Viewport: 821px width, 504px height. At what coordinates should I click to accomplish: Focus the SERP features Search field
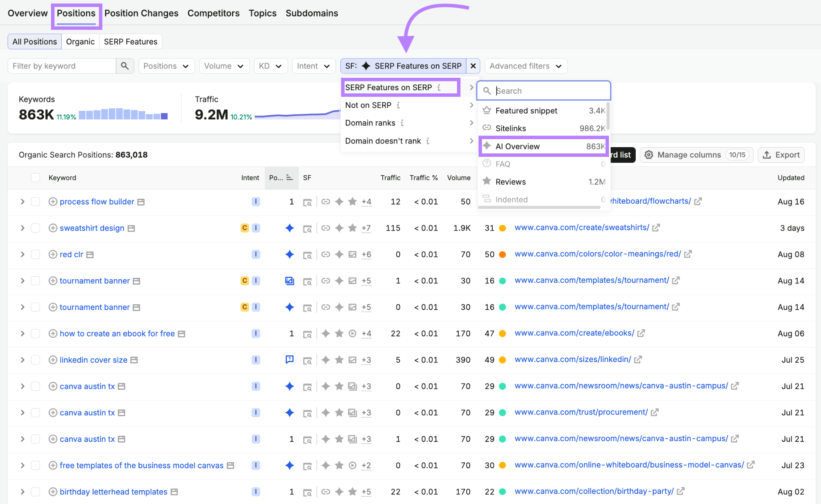pos(544,91)
